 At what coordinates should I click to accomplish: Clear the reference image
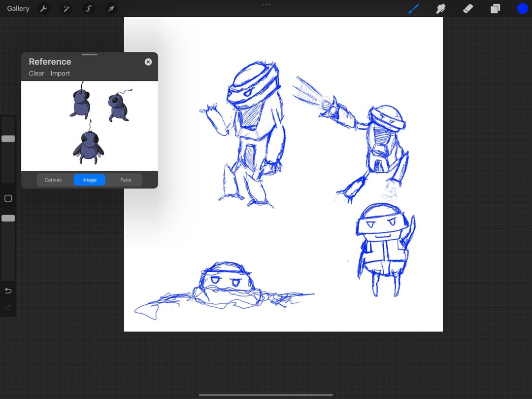[x=36, y=73]
